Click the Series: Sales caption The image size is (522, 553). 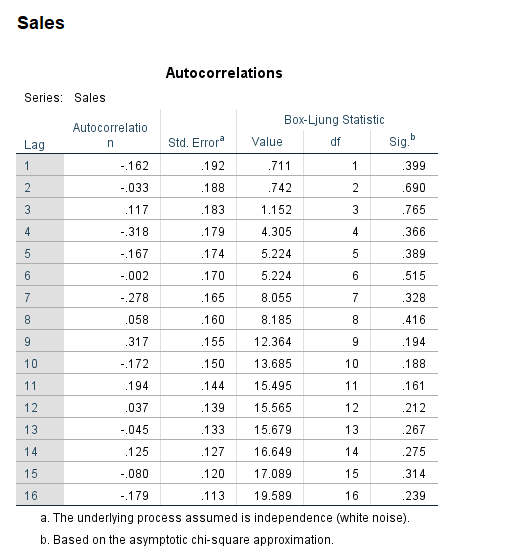(65, 98)
